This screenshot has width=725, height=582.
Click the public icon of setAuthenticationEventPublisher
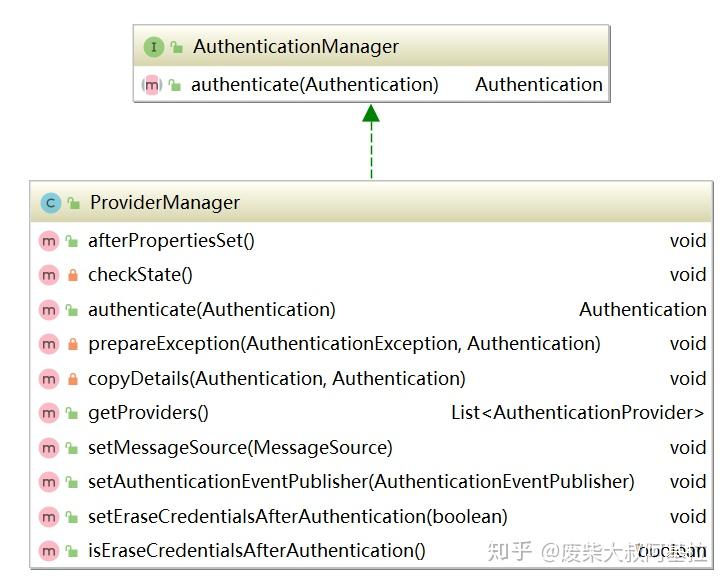coord(71,483)
